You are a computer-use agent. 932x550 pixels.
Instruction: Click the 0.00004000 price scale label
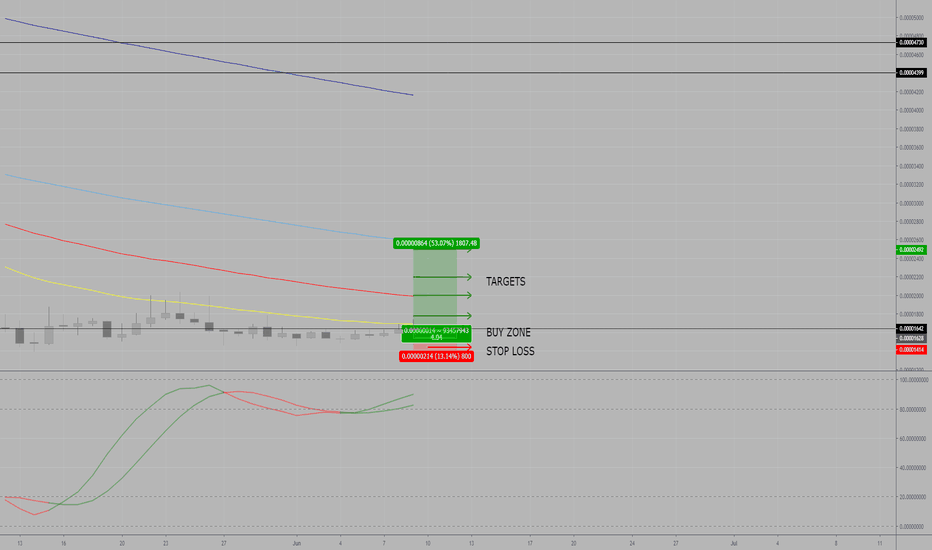point(911,111)
